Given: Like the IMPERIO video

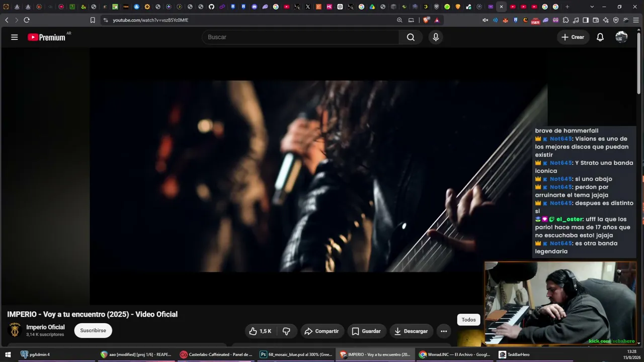Looking at the screenshot, I should point(261,331).
